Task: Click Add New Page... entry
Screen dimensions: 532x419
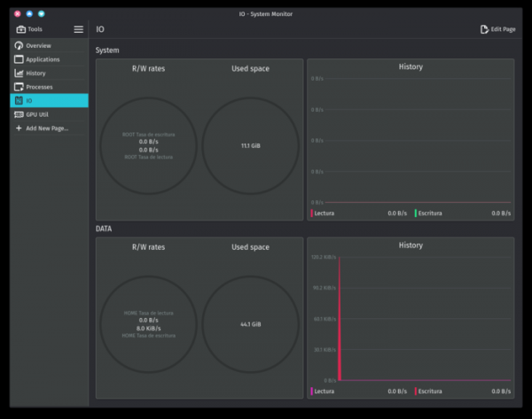Action: click(47, 128)
